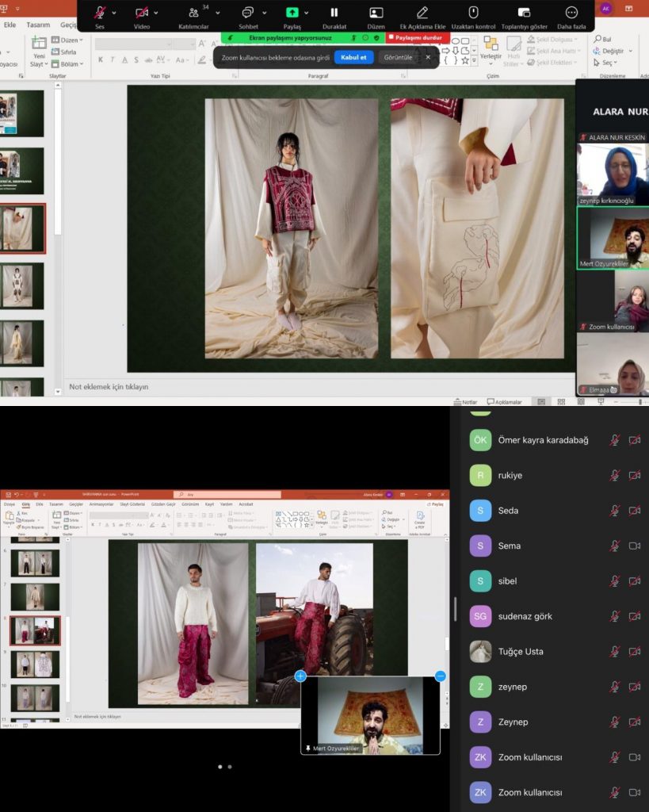Open the Sohbet chat icon

[248, 12]
